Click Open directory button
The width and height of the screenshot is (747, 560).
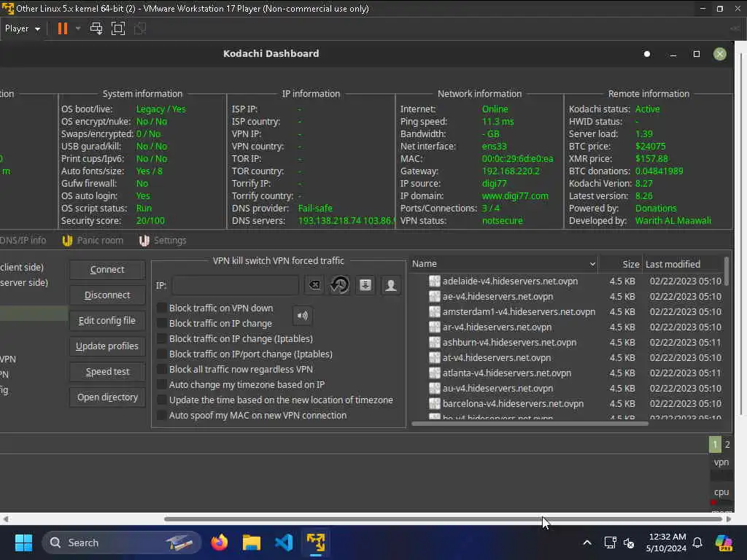[x=107, y=397]
